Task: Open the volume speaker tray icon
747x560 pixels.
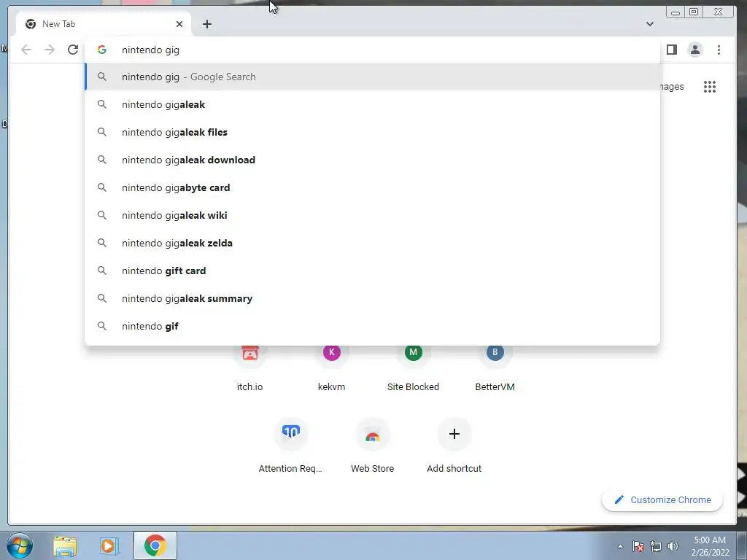Action: (673, 546)
